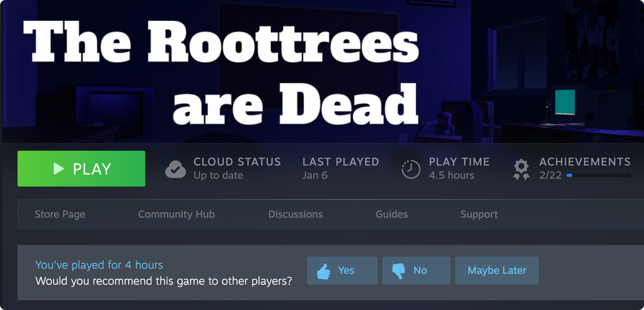Click the play time clock icon
This screenshot has width=644, height=310.
[411, 169]
